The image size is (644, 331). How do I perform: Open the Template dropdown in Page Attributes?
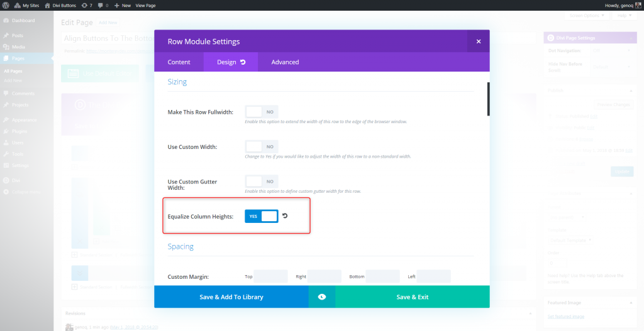(570, 241)
